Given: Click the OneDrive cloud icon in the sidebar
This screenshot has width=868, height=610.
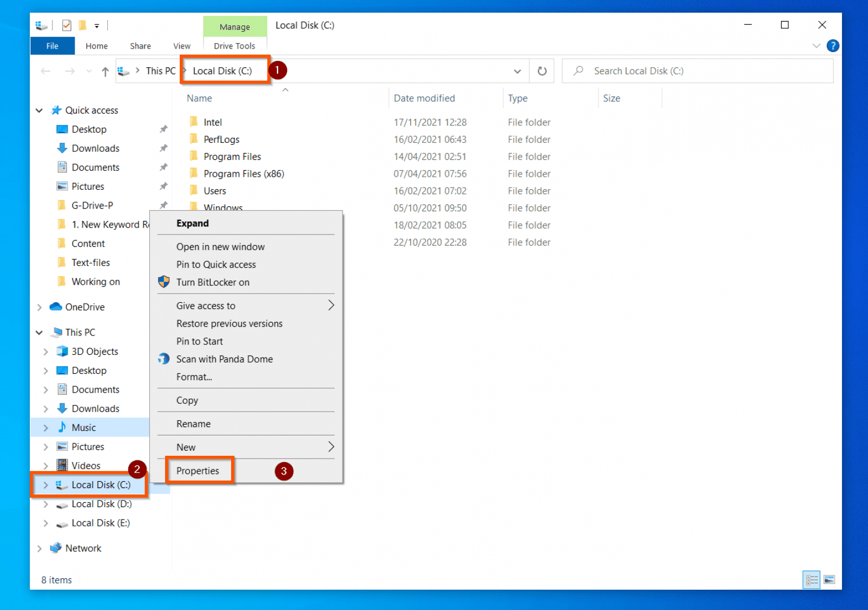Looking at the screenshot, I should click(55, 307).
